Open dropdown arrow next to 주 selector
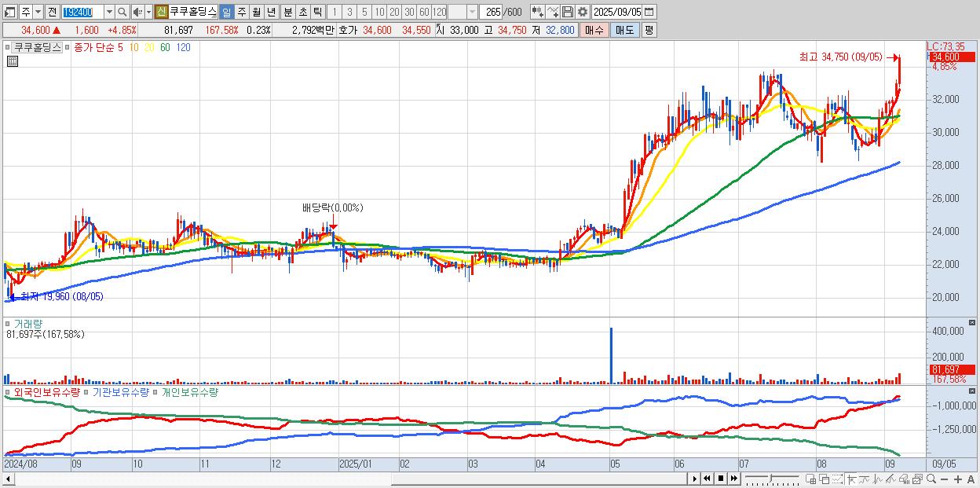 (x=38, y=12)
